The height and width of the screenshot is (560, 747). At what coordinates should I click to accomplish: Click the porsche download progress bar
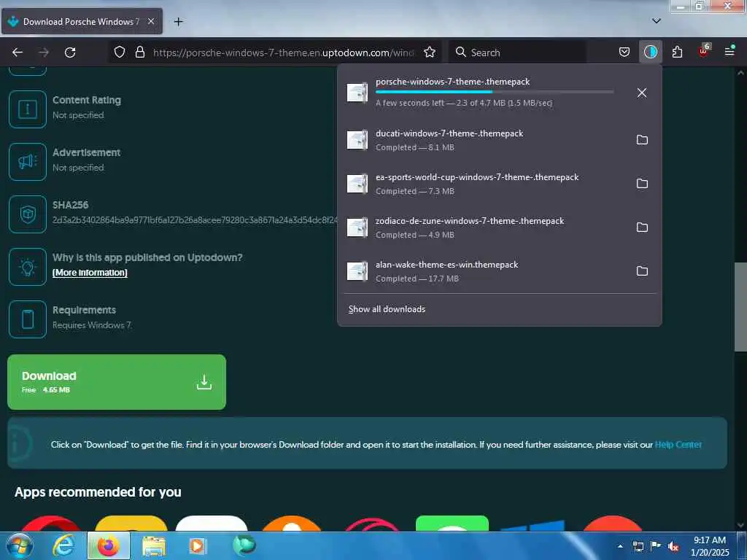(495, 91)
